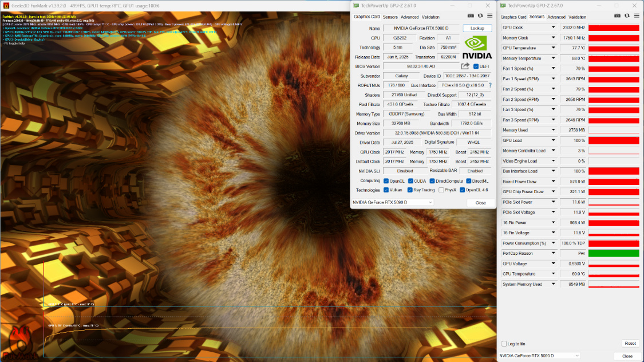Image resolution: width=644 pixels, height=362 pixels.
Task: Click the Bus Interface question mark icon
Action: click(x=490, y=85)
